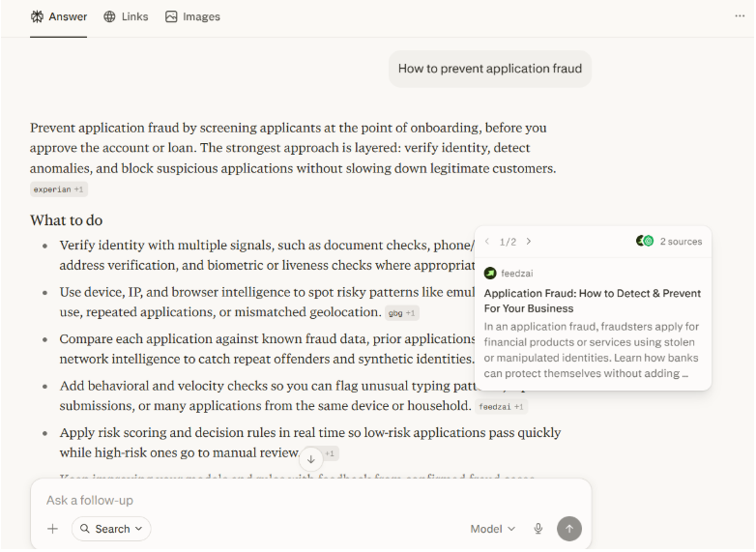The image size is (756, 552).
Task: Click the 'How to prevent application fraud' query bubble
Action: click(x=490, y=69)
